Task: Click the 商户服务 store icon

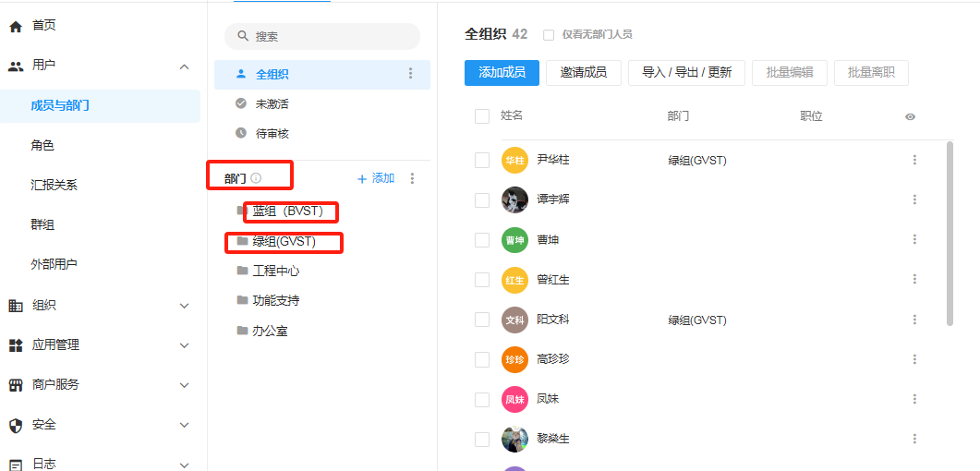Action: pos(16,385)
